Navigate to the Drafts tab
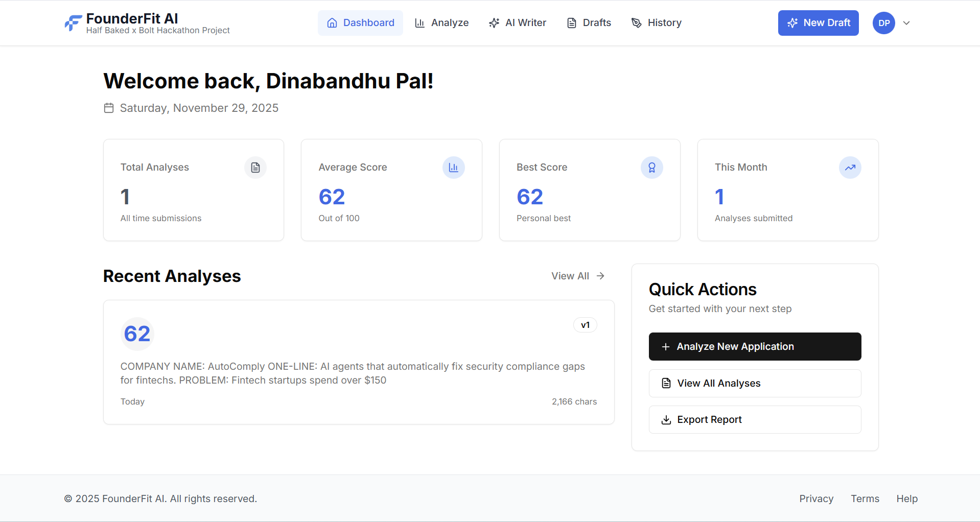 (588, 22)
